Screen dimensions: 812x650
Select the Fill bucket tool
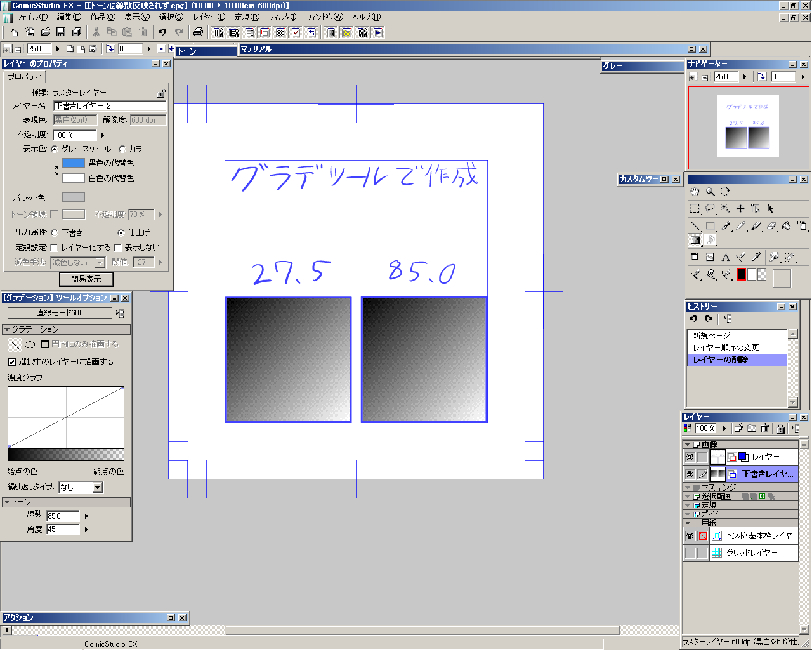click(787, 226)
